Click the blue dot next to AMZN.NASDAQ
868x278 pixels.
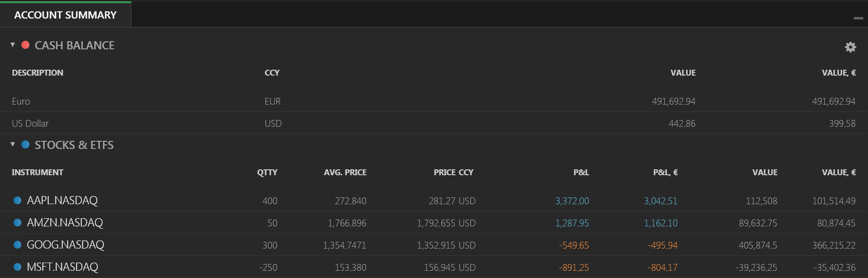(x=18, y=222)
